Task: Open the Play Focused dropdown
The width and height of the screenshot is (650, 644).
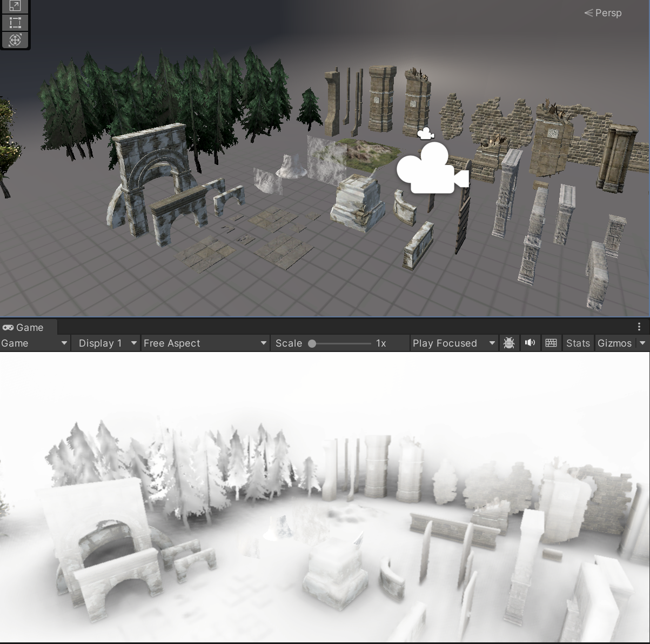Action: click(x=454, y=343)
